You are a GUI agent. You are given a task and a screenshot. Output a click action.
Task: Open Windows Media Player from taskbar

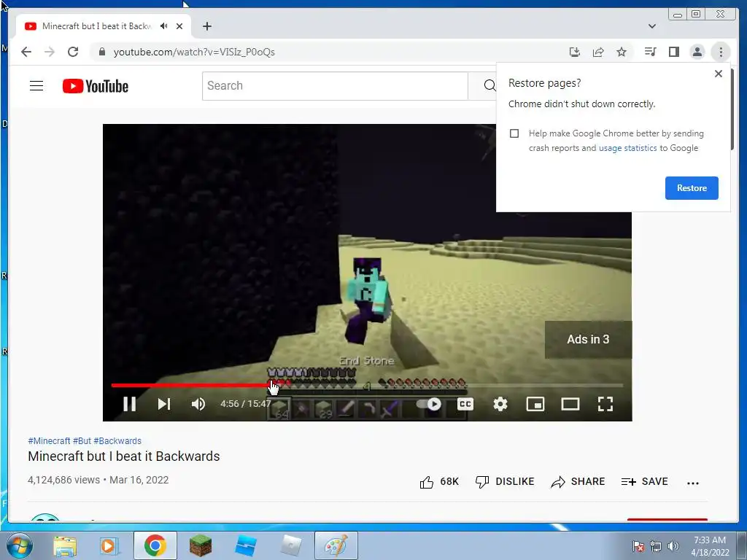109,545
